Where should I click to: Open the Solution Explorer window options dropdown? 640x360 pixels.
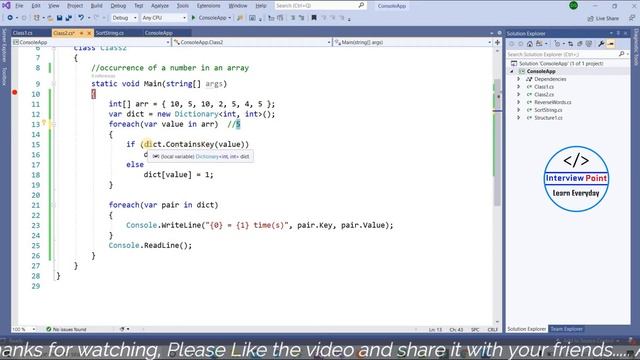(611, 33)
